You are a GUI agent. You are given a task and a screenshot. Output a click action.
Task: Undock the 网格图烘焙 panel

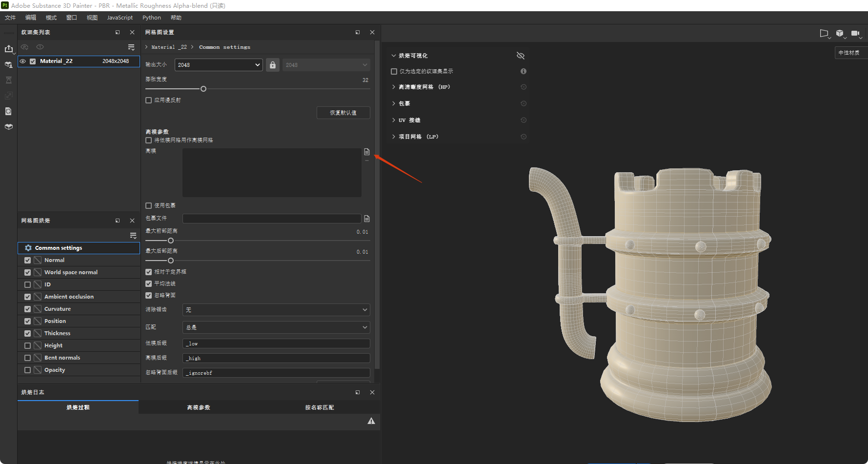pos(118,221)
